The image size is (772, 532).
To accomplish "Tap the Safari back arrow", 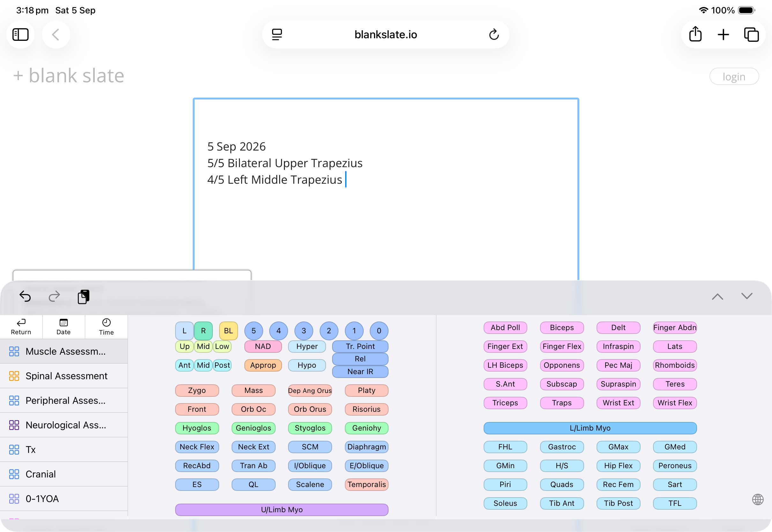I will coord(56,34).
